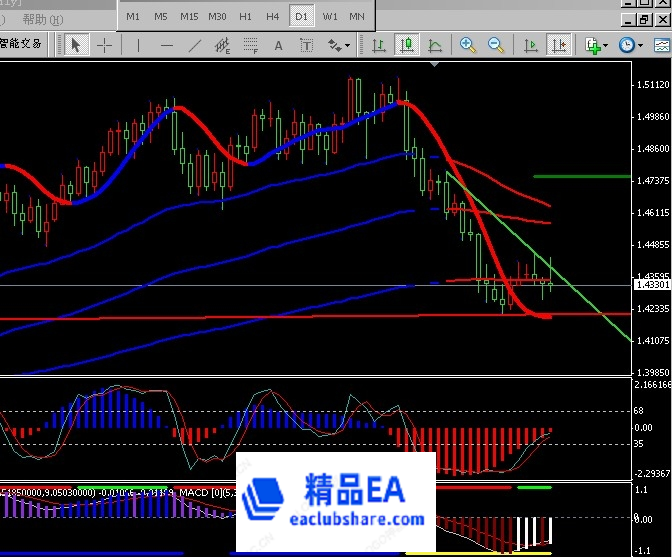Open the add indicators dropdown
This screenshot has height=557, width=672.
[x=596, y=45]
